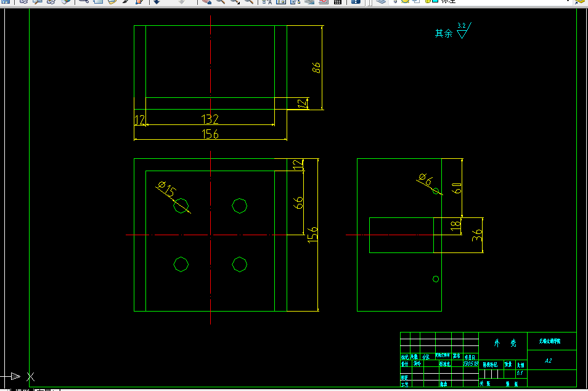Open the DesignCenter icon

(281, 1)
